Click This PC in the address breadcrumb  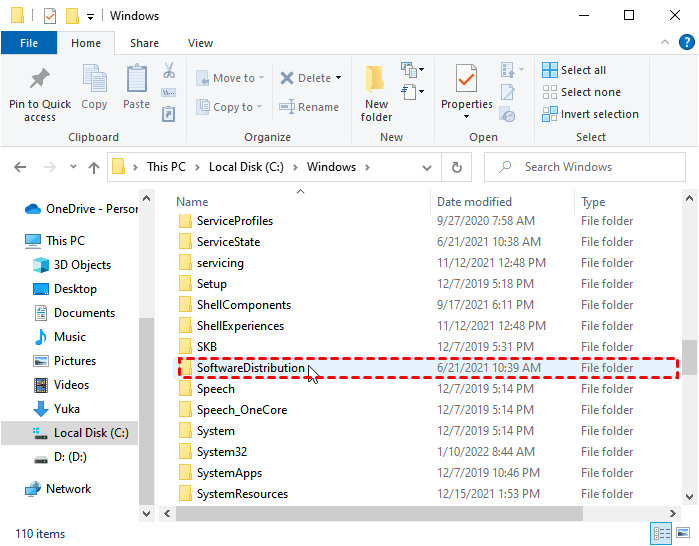coord(166,167)
